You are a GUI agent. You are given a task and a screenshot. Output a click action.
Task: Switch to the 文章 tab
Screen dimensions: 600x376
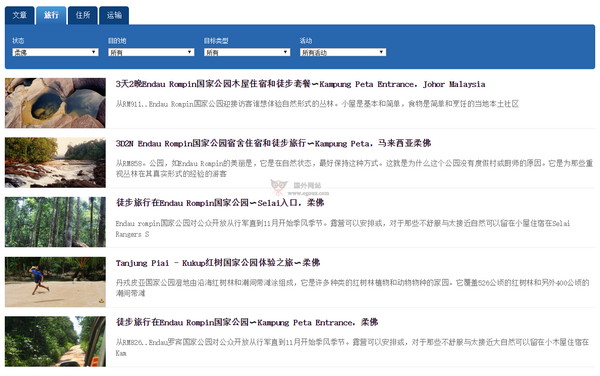coord(20,15)
